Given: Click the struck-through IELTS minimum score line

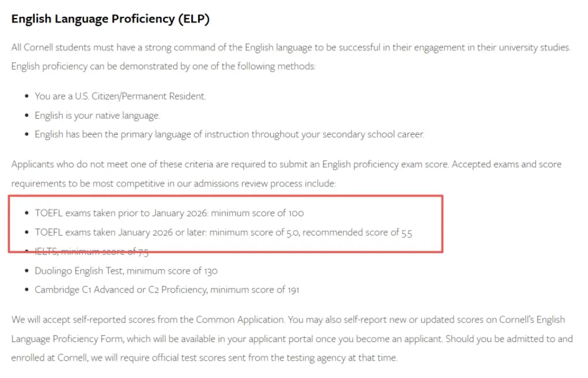Looking at the screenshot, I should [x=91, y=251].
